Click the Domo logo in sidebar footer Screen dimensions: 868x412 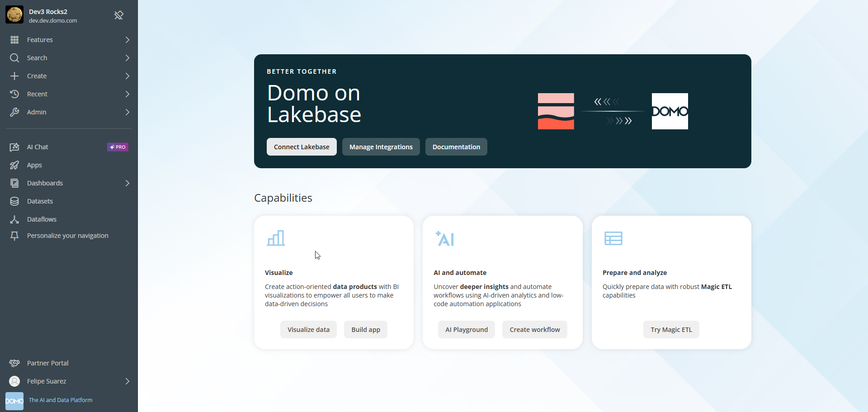14,401
